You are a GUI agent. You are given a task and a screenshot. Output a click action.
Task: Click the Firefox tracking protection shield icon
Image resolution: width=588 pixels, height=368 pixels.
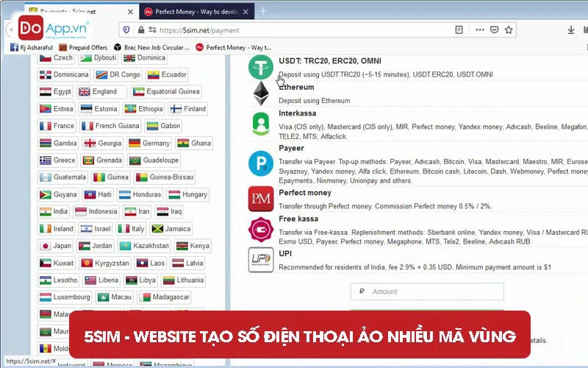126,30
